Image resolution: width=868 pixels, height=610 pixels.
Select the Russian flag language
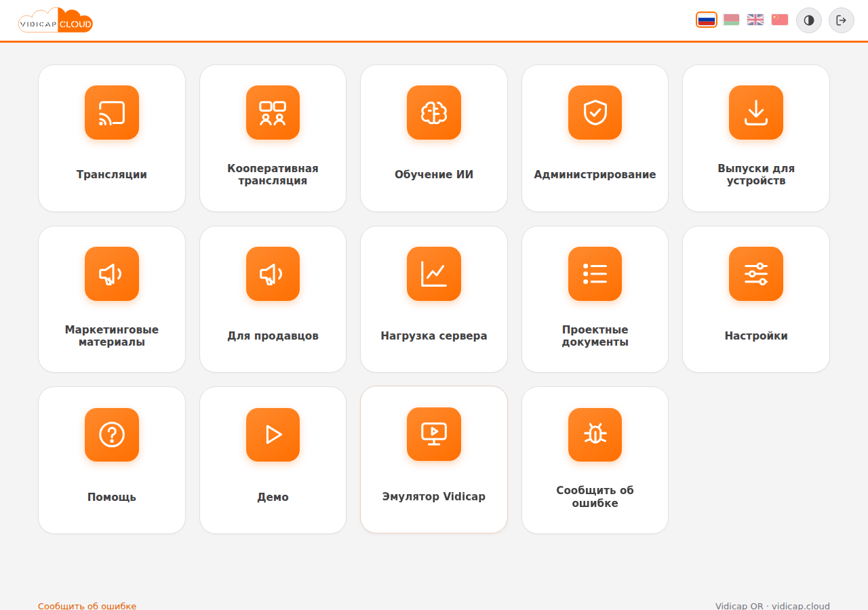pyautogui.click(x=707, y=20)
